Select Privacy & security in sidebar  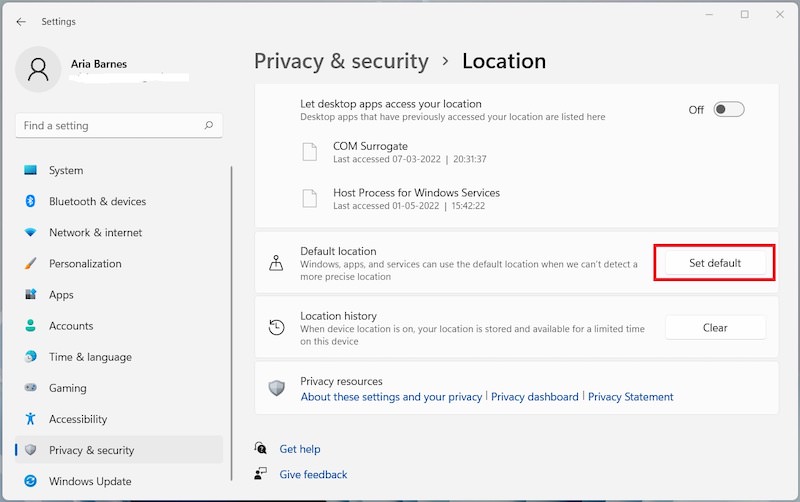point(118,449)
